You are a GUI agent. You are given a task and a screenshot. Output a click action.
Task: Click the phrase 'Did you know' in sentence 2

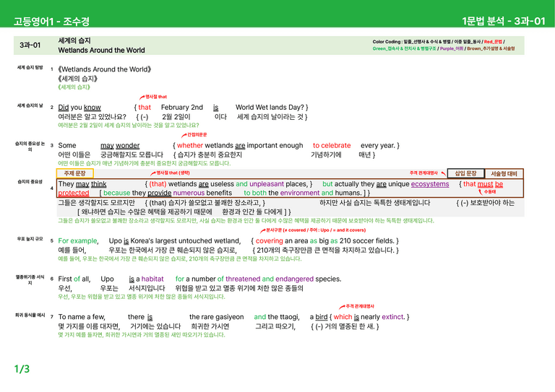click(79, 108)
